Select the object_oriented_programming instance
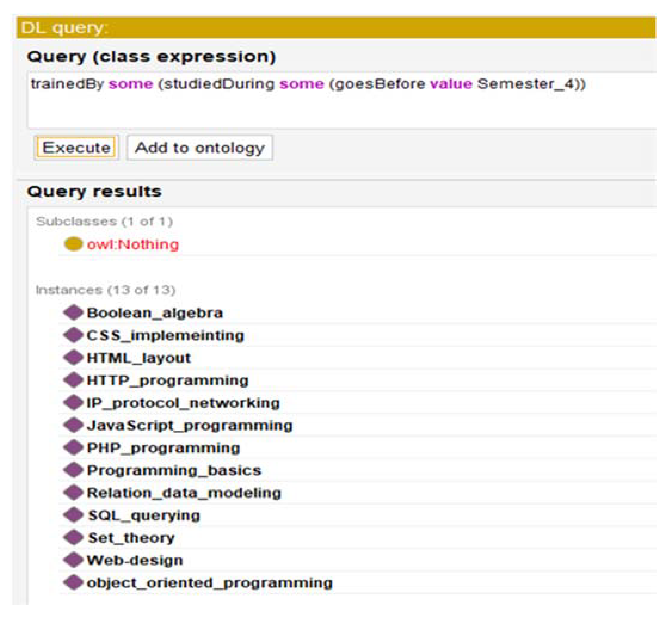Screen dimensions: 672x620 (x=209, y=583)
